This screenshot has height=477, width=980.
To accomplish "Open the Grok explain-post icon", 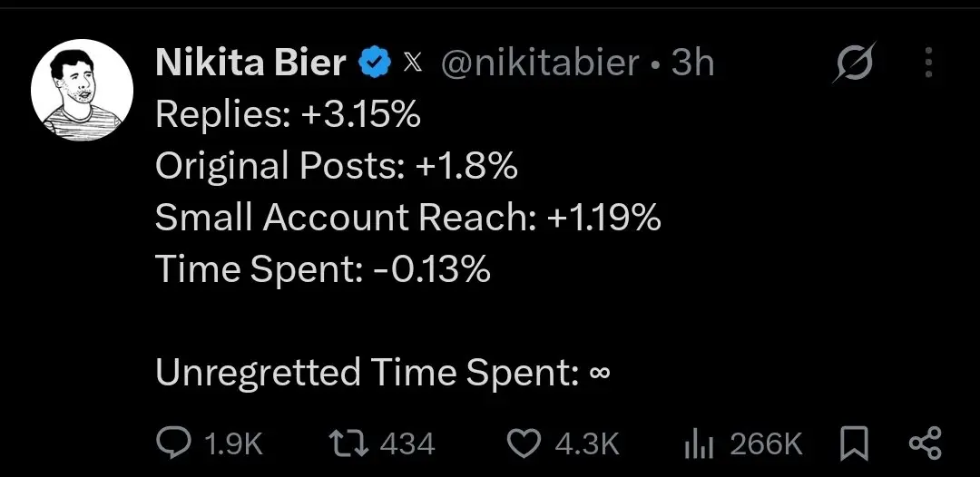I will pos(854,63).
